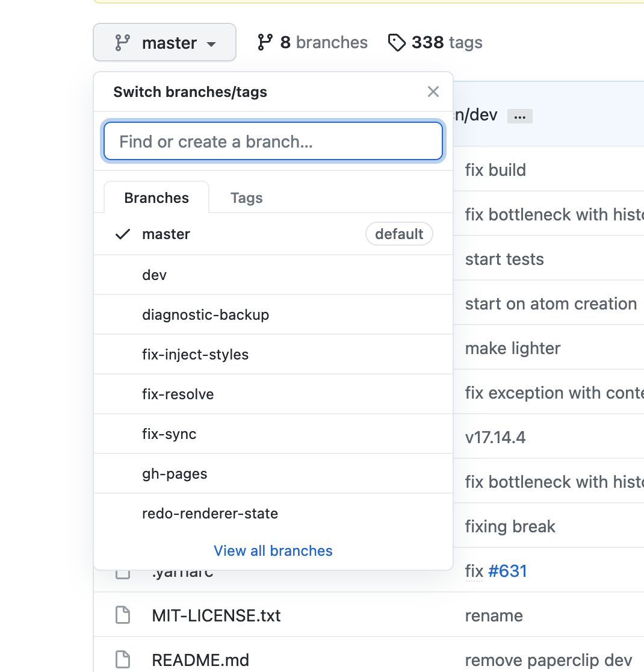Click the tag icon beside 338 tags

tap(397, 42)
